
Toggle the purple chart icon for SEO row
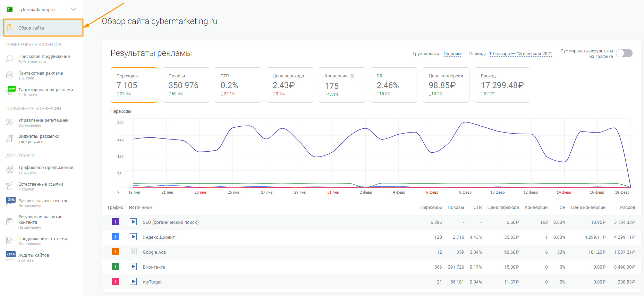(116, 222)
